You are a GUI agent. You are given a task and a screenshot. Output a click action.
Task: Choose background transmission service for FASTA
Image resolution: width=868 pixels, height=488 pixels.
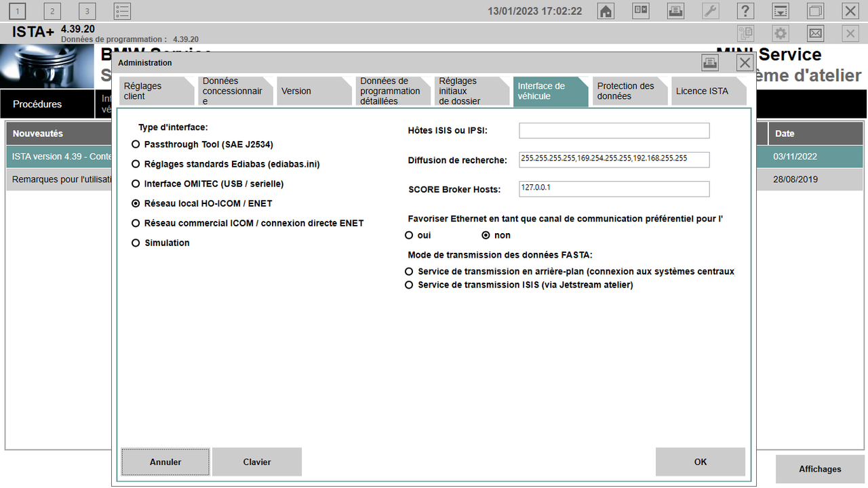[x=570, y=271]
